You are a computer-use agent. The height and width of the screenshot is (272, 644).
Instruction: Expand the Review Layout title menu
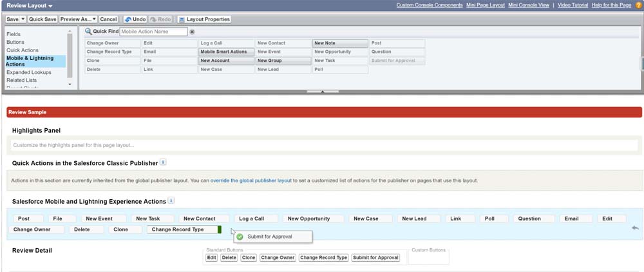[x=50, y=5]
